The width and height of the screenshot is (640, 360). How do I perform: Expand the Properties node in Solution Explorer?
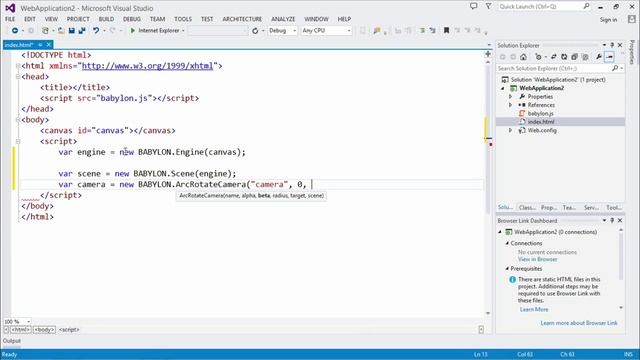pos(510,97)
